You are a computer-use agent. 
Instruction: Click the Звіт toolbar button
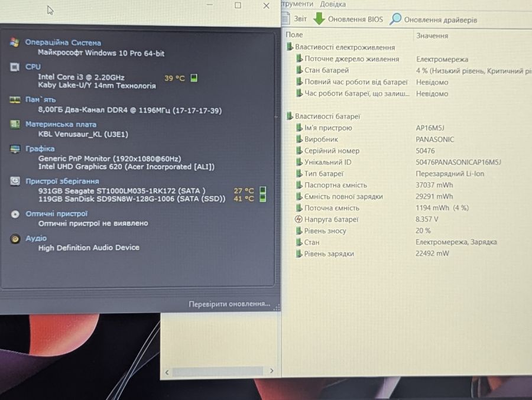pos(294,19)
